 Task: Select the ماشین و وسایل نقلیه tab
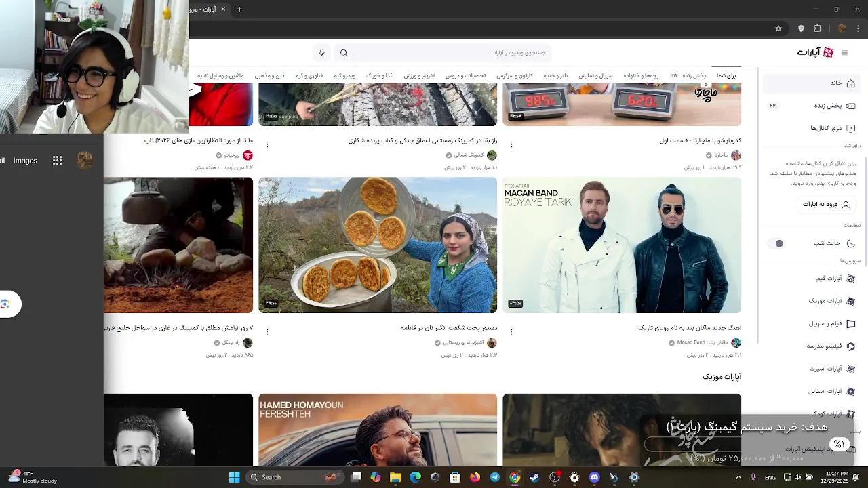pyautogui.click(x=220, y=75)
